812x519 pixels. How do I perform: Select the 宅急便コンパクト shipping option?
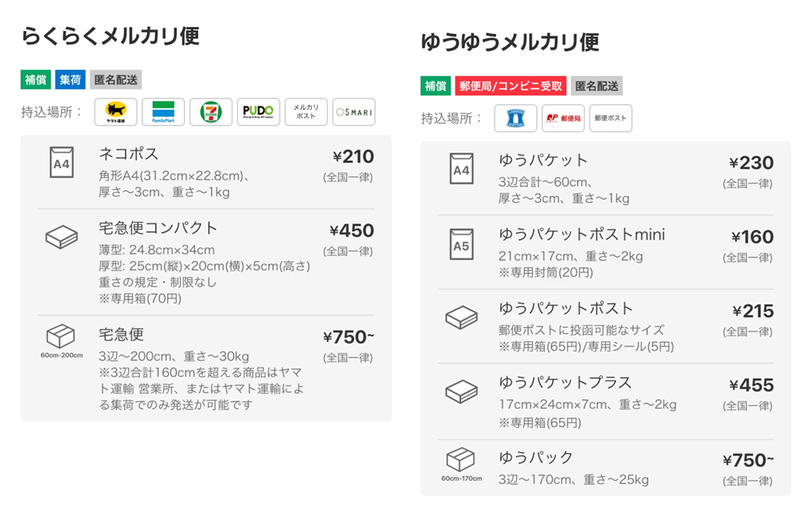206,262
